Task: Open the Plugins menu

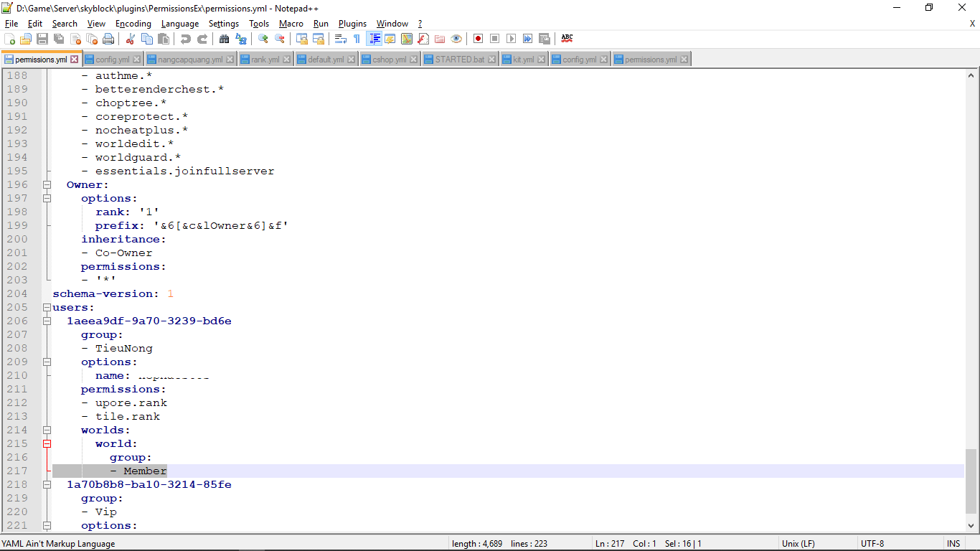Action: (x=352, y=24)
